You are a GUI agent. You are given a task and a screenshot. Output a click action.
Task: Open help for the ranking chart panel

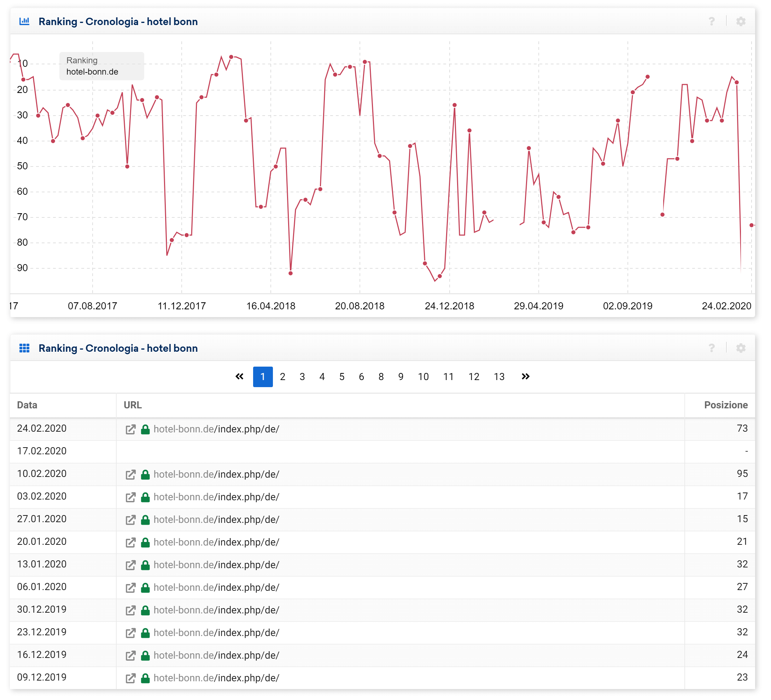point(711,22)
